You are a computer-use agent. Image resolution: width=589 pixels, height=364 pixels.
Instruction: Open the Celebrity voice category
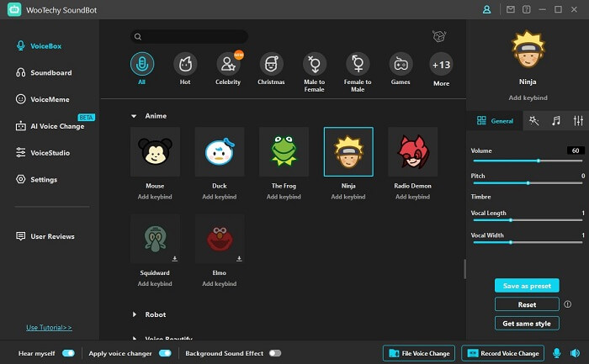point(228,64)
